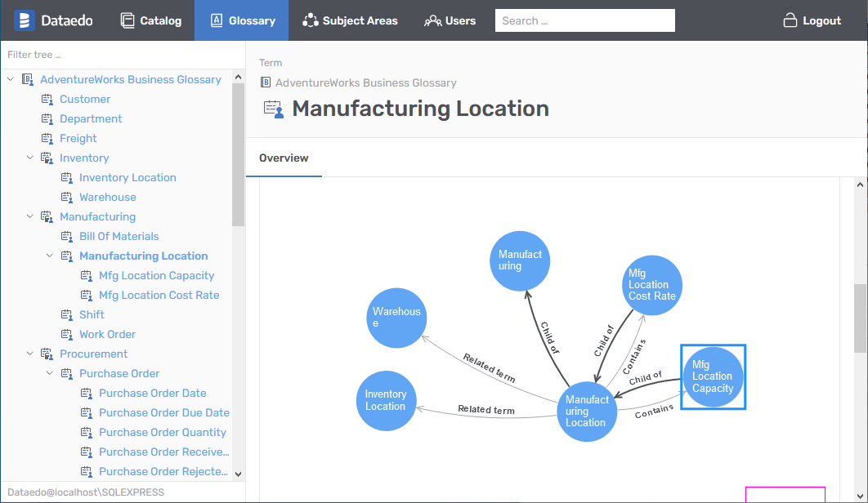This screenshot has width=868, height=503.
Task: Switch to the Overview tab
Action: 284,158
